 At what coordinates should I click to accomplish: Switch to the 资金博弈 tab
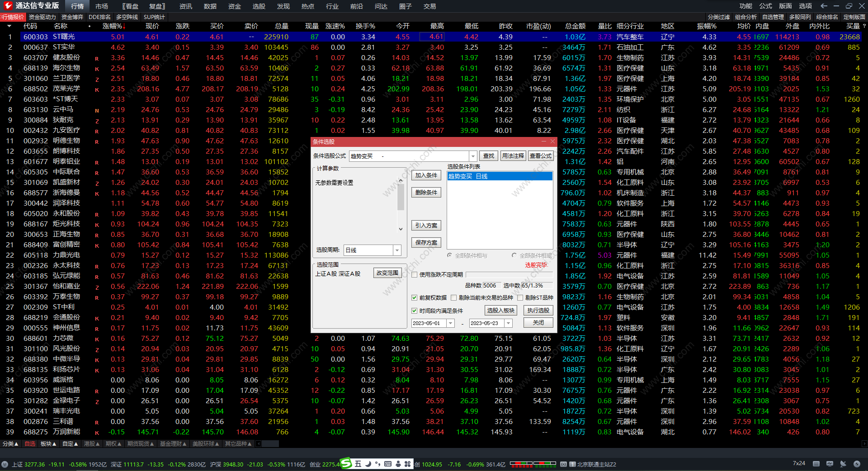(x=72, y=17)
